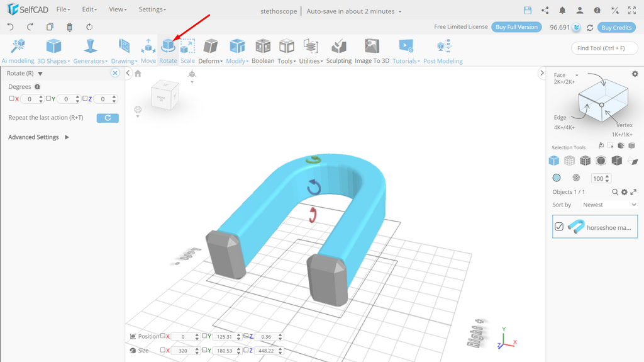Screen dimensions: 644x362
Task: Open the Edit menu
Action: 89,9
